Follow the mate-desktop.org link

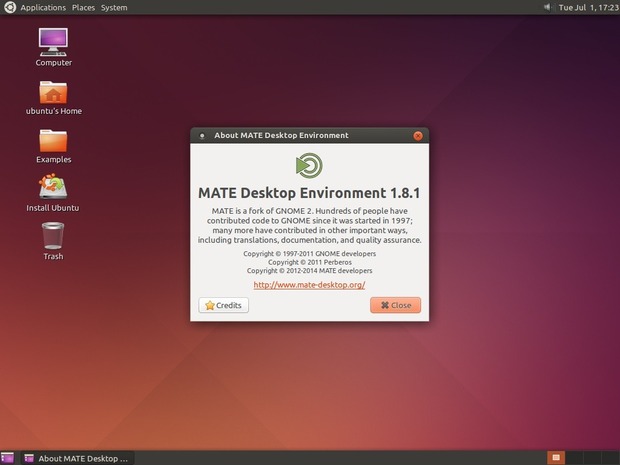(x=309, y=285)
